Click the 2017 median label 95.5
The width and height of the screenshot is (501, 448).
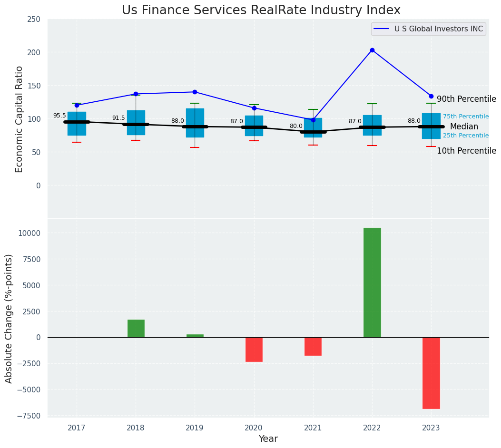coord(59,116)
